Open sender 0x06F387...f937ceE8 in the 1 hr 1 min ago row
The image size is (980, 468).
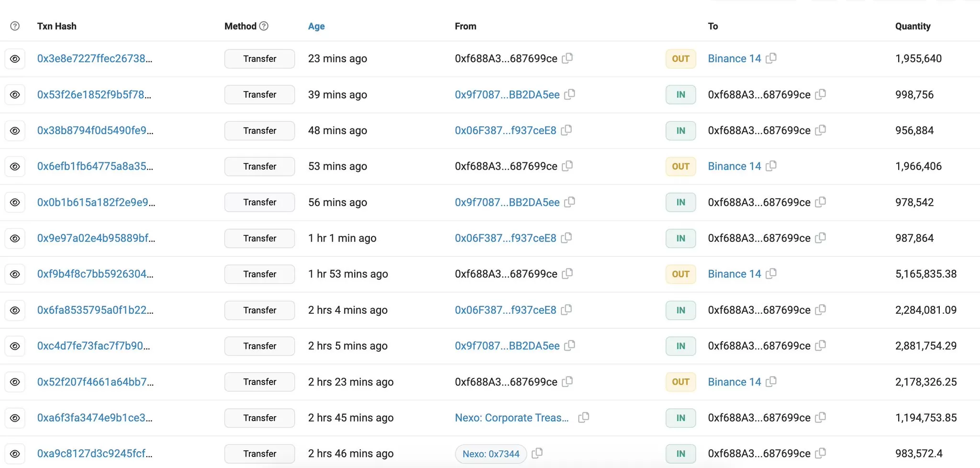[x=505, y=238]
